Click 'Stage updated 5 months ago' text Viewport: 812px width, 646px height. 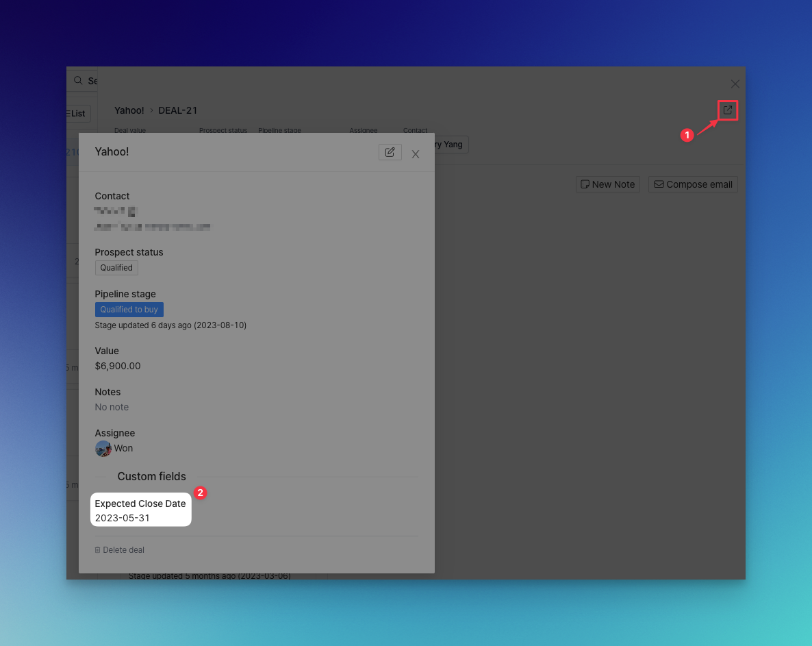tap(210, 575)
